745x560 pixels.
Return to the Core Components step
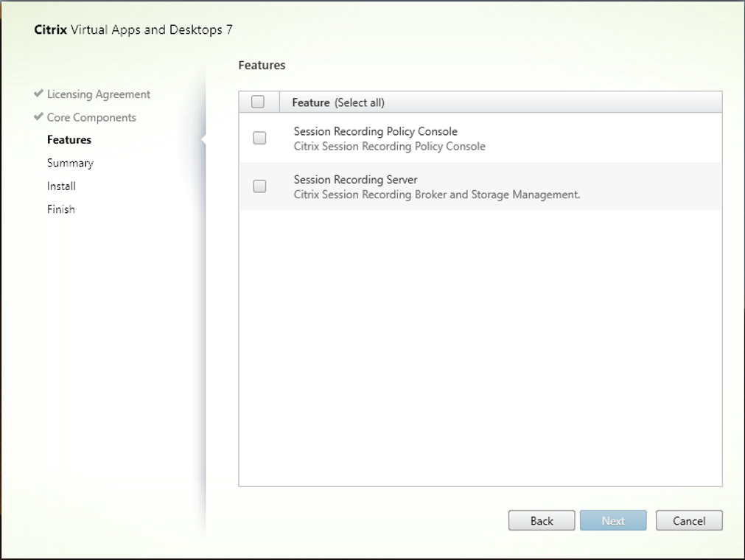click(90, 117)
